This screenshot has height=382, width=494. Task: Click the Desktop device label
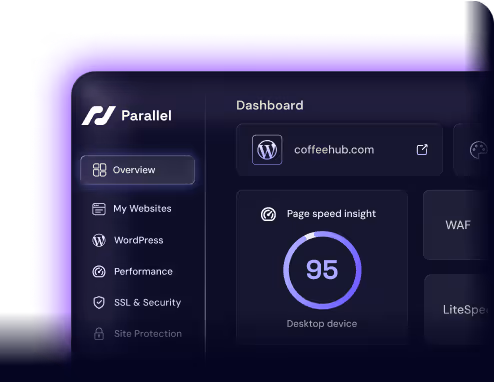tap(322, 324)
